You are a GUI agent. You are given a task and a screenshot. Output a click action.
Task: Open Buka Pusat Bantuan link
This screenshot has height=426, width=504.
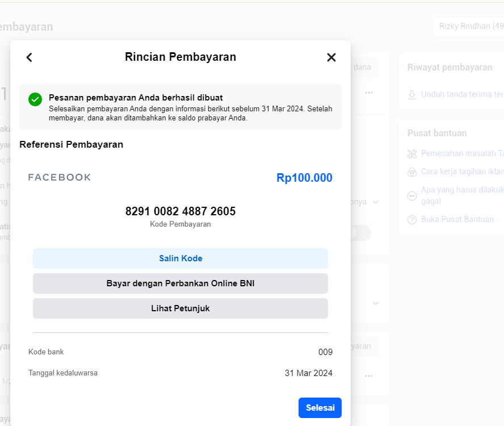pyautogui.click(x=457, y=219)
